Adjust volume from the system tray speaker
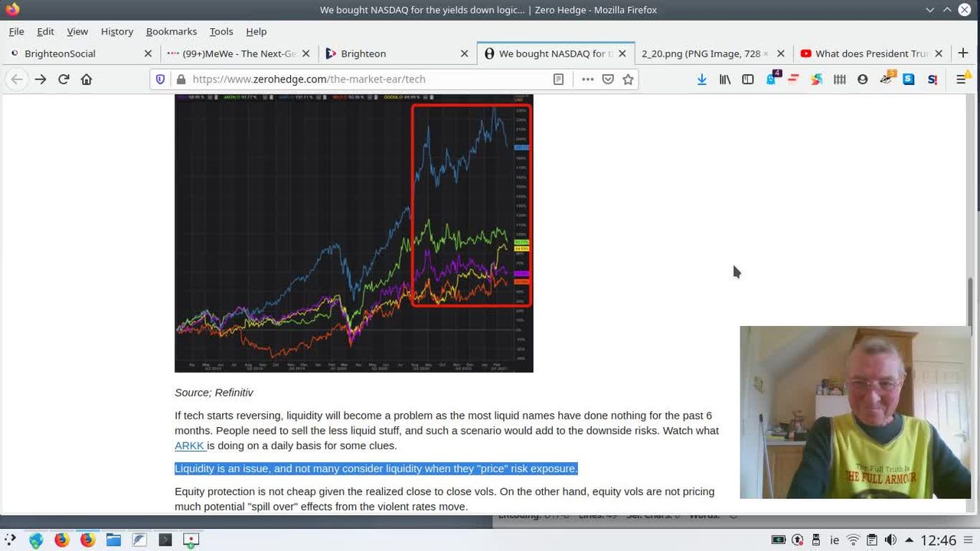Screen dimensions: 980x551 (890, 540)
